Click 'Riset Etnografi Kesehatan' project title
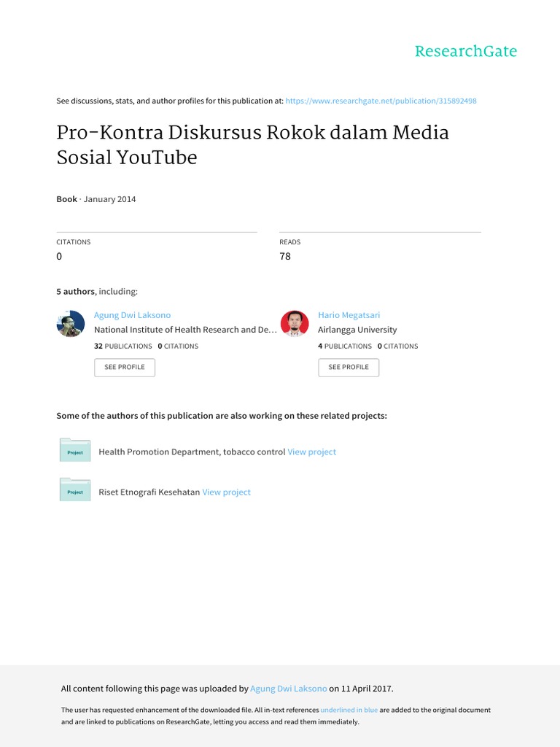 [149, 492]
